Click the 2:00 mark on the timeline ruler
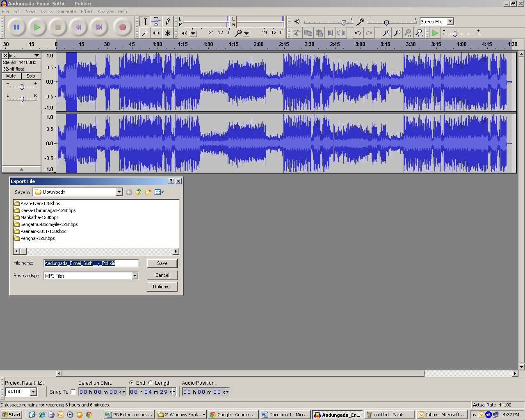Viewport: 525px width, 420px height. coord(259,44)
